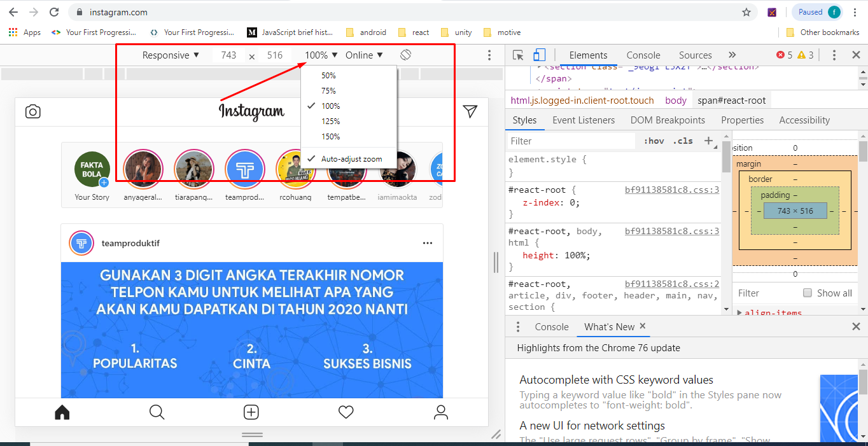
Task: Open DevTools customize three-dot menu
Action: (x=834, y=55)
